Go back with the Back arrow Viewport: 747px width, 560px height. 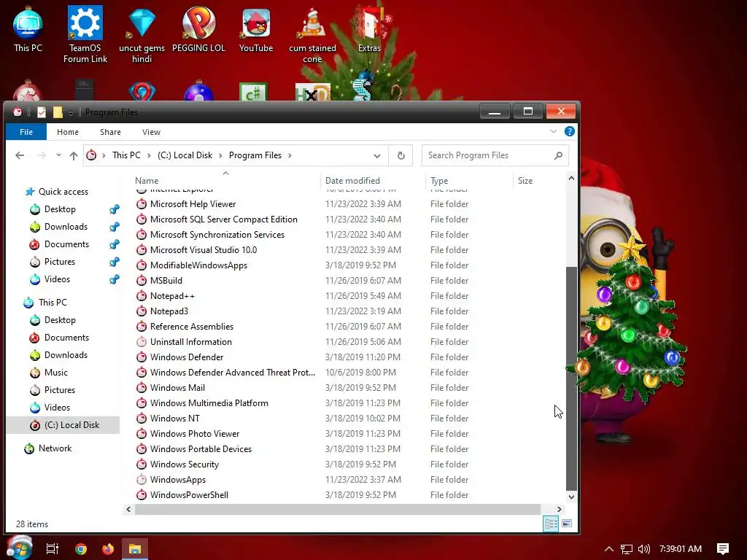pos(20,155)
